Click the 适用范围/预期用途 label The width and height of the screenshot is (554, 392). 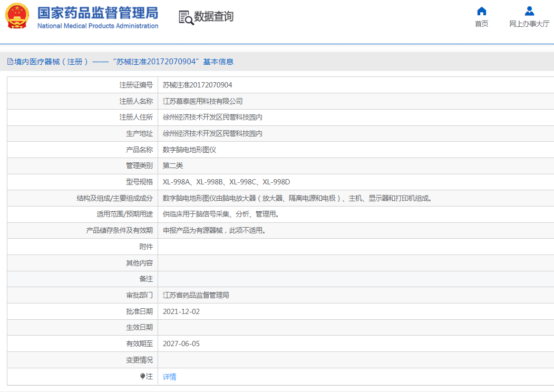125,214
